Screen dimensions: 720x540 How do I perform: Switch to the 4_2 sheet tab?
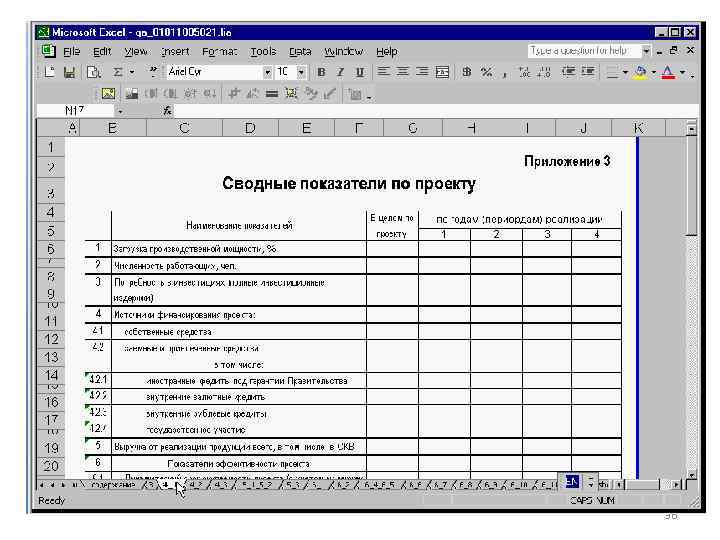(x=196, y=484)
